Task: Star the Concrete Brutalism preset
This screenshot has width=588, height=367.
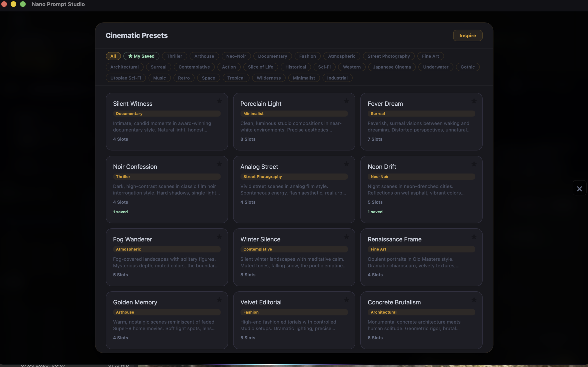Action: coord(474,300)
